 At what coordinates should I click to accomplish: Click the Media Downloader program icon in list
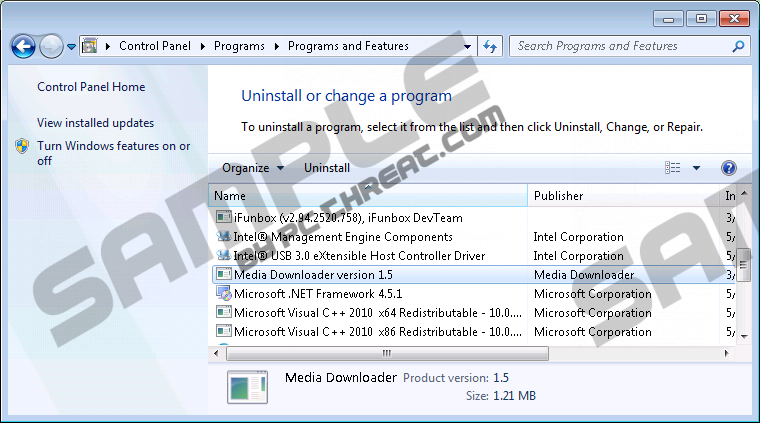click(x=224, y=275)
